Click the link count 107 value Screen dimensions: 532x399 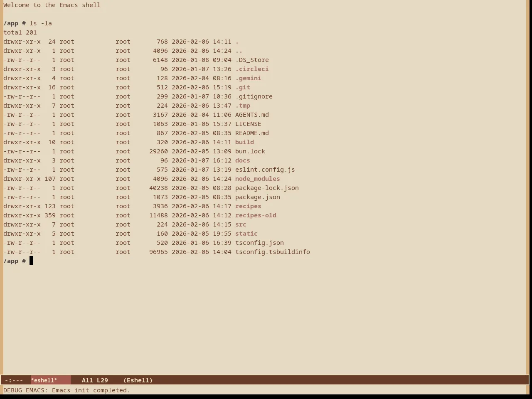(x=50, y=179)
